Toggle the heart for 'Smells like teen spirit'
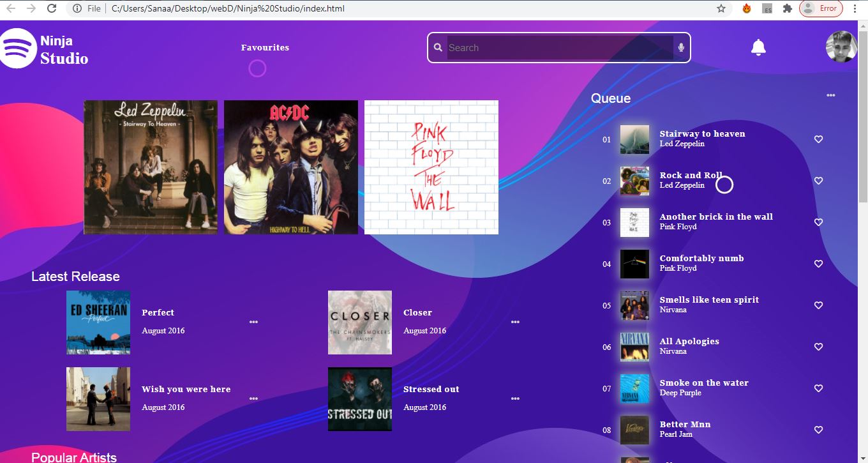The height and width of the screenshot is (463, 868). (818, 305)
